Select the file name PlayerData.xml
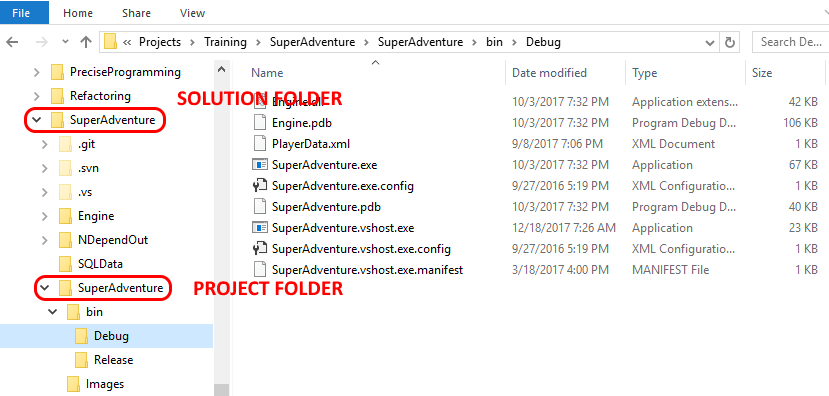 click(x=311, y=144)
